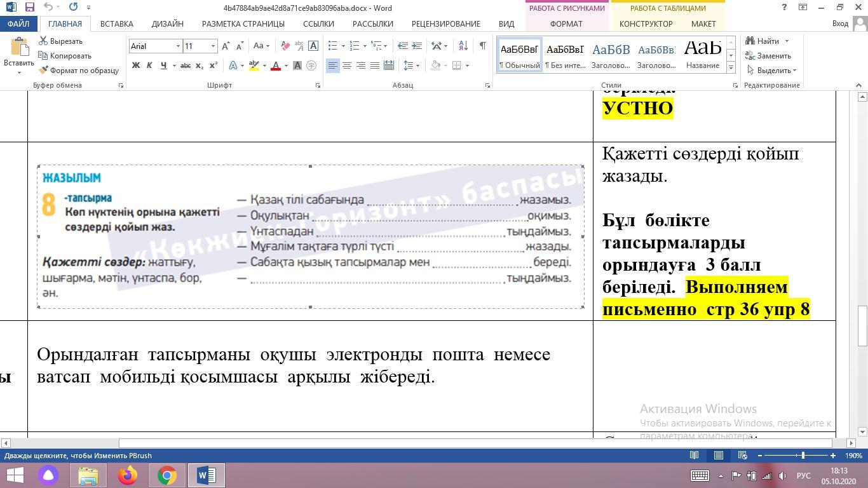This screenshot has width=868, height=488.
Task: Increase font size with the grow-font icon
Action: [226, 46]
